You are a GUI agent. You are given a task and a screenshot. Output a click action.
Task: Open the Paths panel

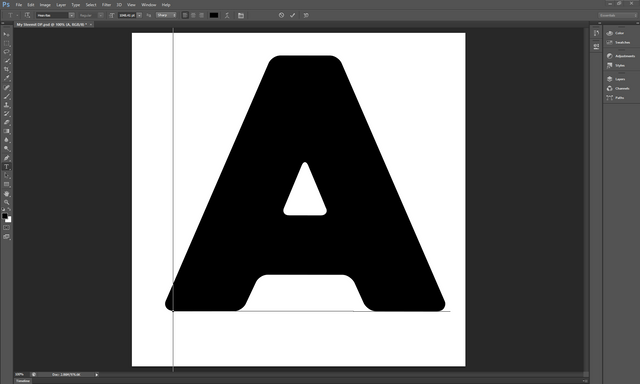point(616,98)
